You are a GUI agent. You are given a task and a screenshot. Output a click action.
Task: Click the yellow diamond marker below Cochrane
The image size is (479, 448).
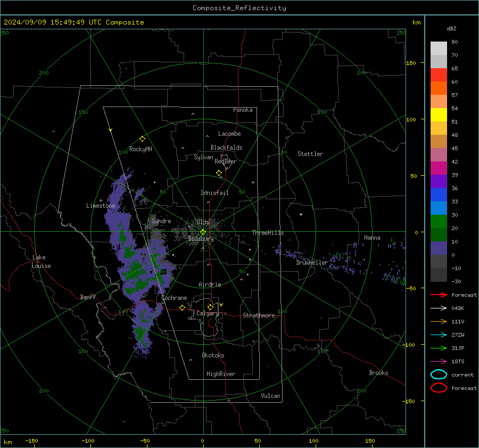pos(183,307)
